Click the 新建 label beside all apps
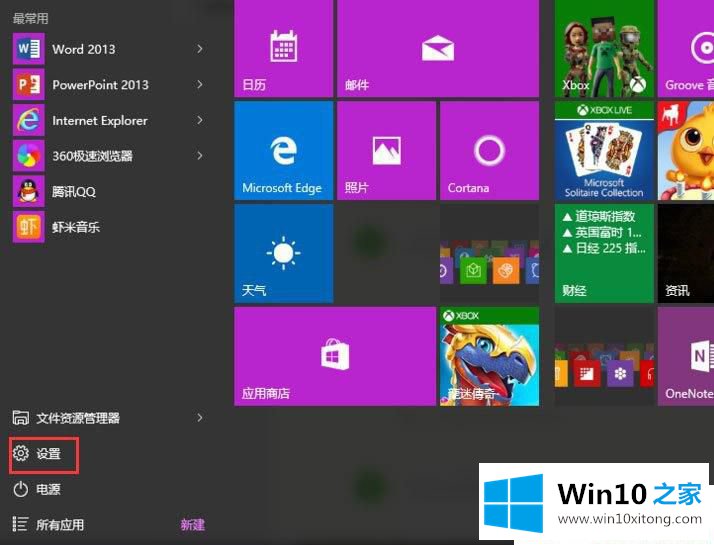This screenshot has height=545, width=714. 193,525
